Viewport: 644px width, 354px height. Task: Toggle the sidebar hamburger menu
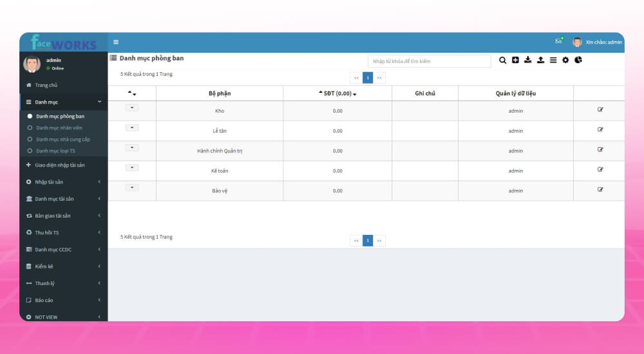pos(116,42)
